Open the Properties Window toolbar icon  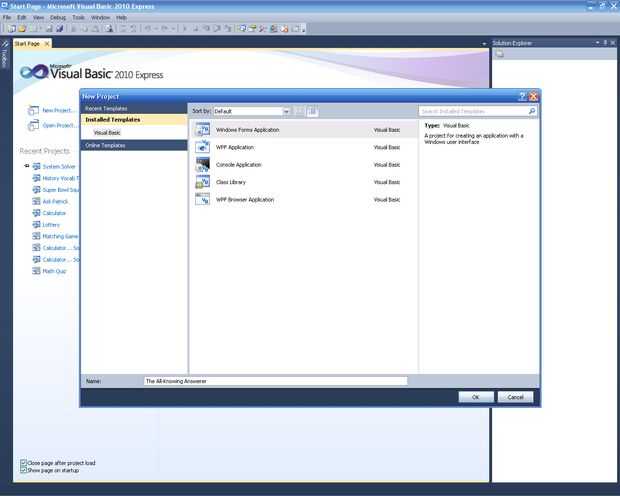252,28
